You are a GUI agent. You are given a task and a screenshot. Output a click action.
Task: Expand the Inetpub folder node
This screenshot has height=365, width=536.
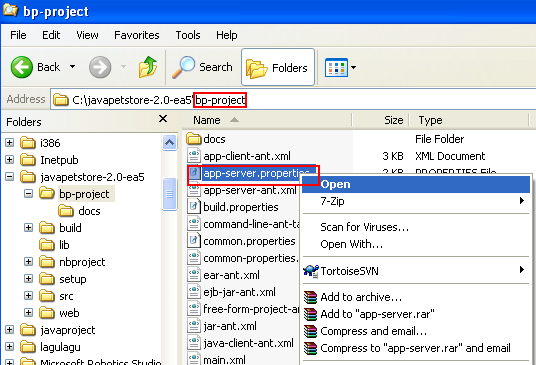10,160
